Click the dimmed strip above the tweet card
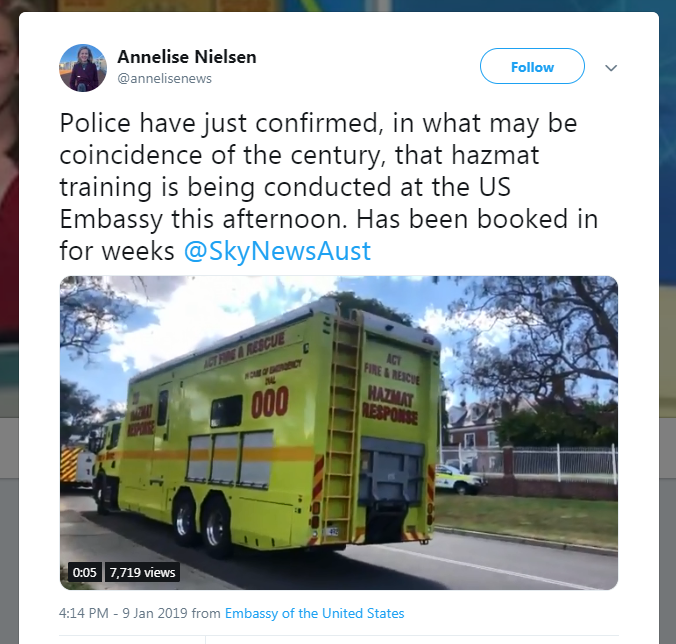 pos(338,6)
